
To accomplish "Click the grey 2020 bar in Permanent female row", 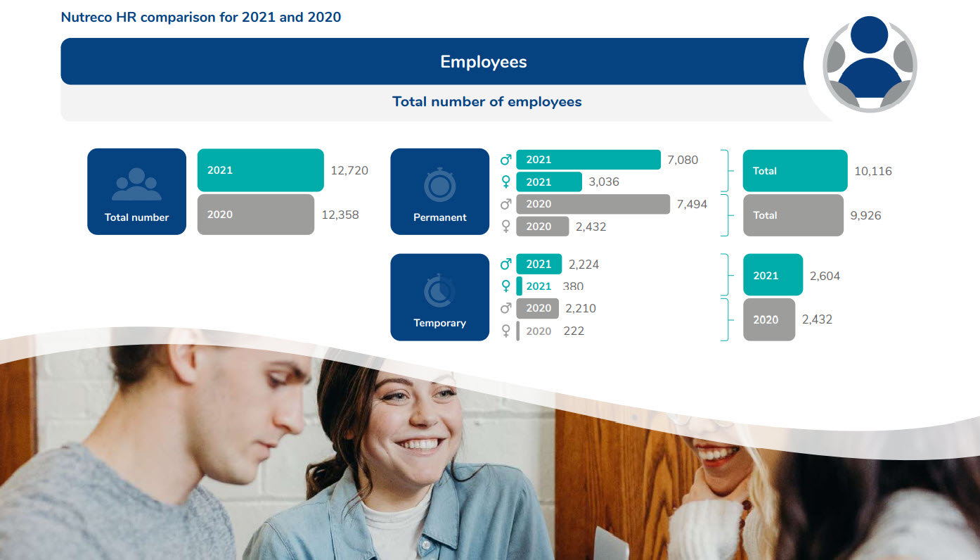I will pyautogui.click(x=543, y=227).
